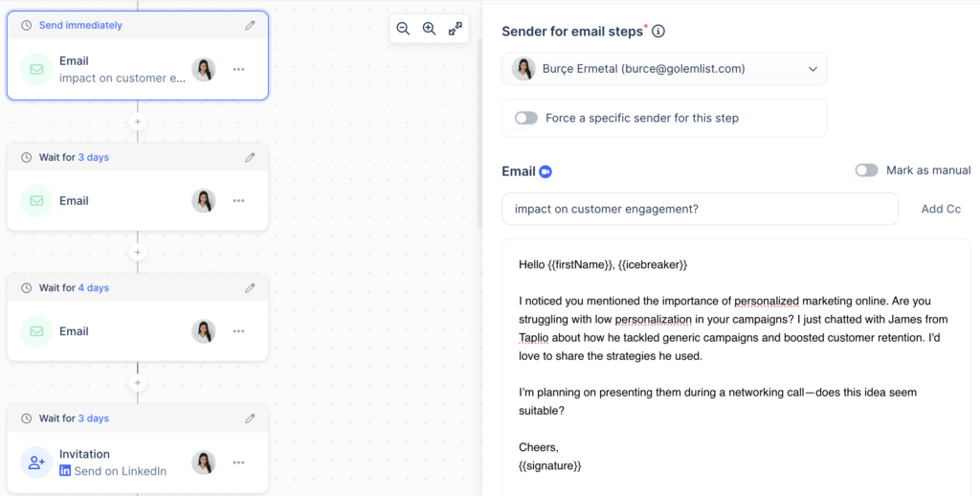Image resolution: width=980 pixels, height=496 pixels.
Task: Open more options for Invitation step
Action: (238, 462)
